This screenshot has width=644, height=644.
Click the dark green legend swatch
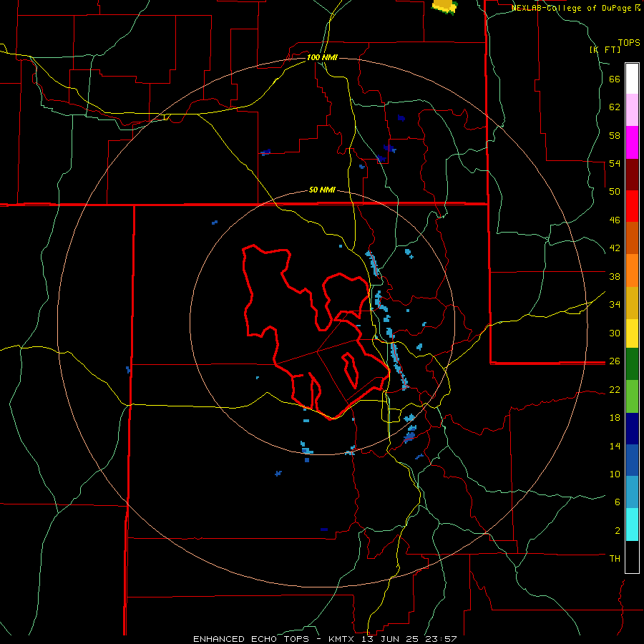click(632, 364)
